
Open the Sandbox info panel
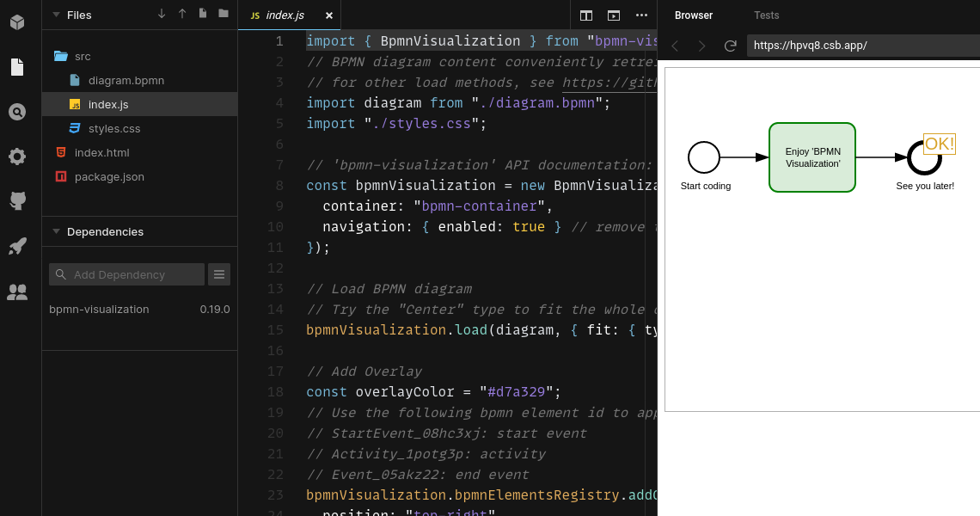17,21
